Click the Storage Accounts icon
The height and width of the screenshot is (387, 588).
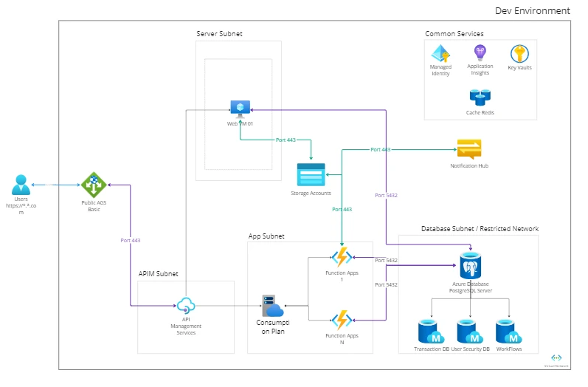coord(311,174)
